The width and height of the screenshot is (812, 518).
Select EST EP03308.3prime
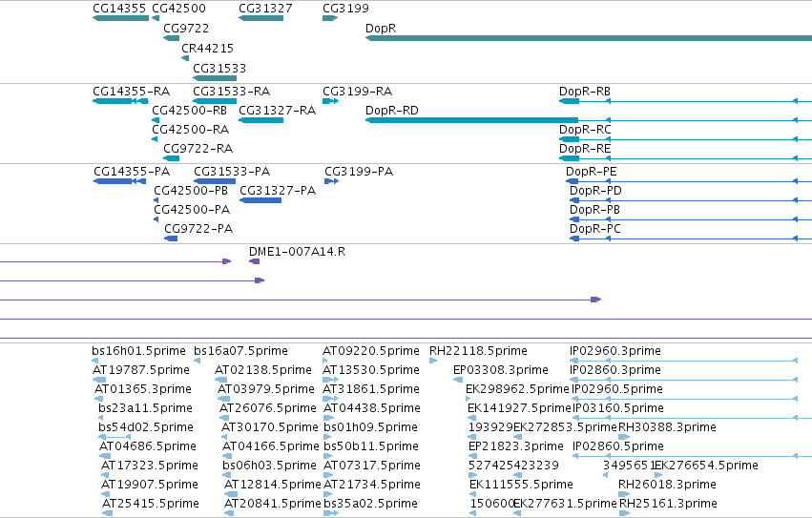[x=500, y=370]
